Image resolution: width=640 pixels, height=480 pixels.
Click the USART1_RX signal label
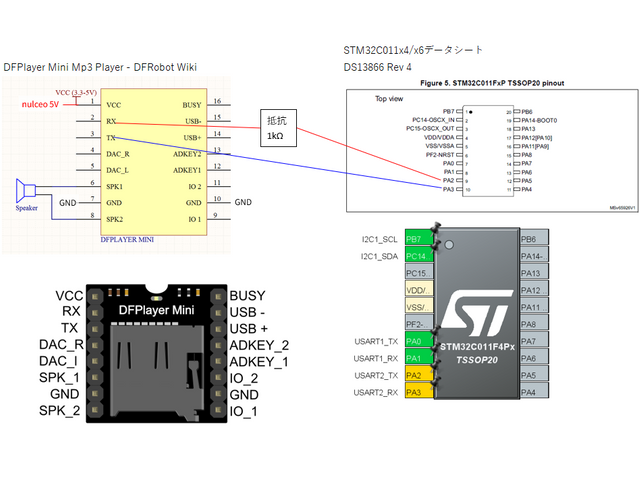376,358
